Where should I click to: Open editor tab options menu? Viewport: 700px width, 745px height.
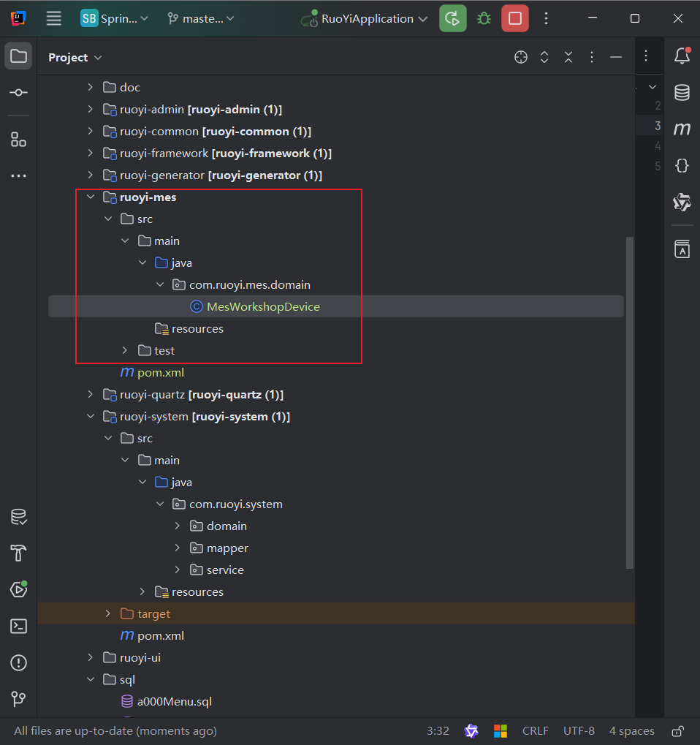point(646,56)
